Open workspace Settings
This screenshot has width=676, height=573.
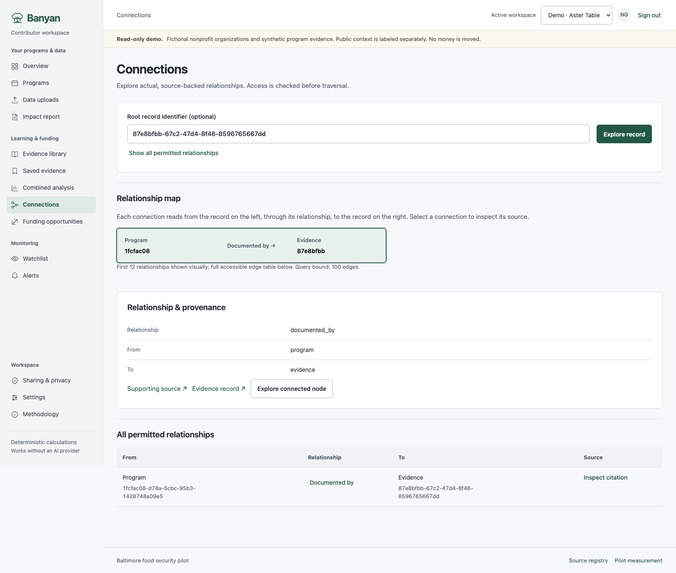coord(51,397)
